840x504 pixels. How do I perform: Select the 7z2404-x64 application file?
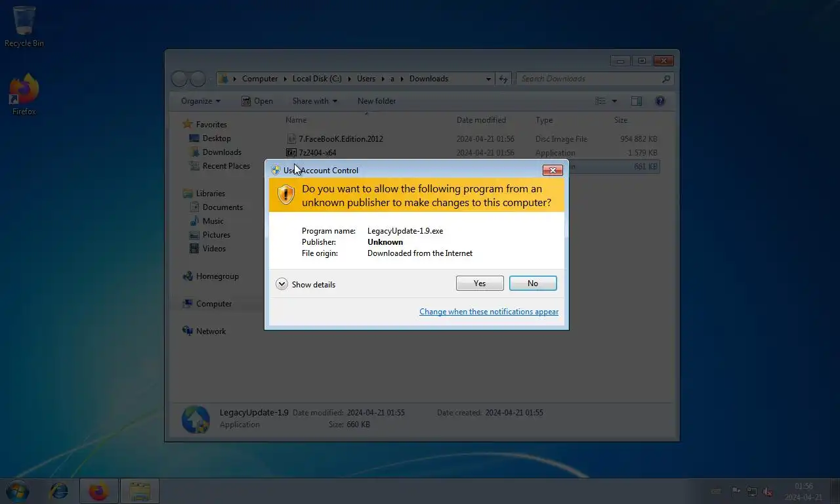click(x=472, y=153)
